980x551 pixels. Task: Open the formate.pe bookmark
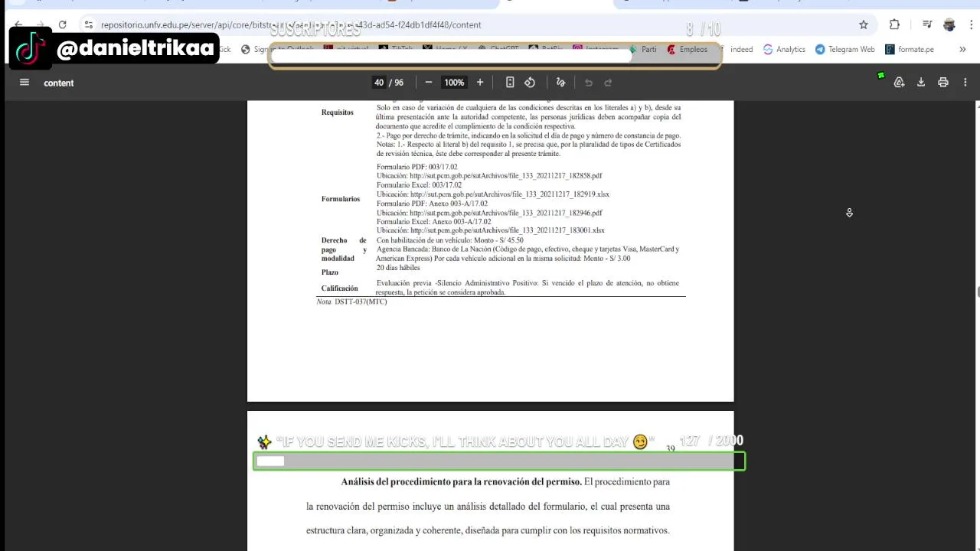(x=910, y=49)
